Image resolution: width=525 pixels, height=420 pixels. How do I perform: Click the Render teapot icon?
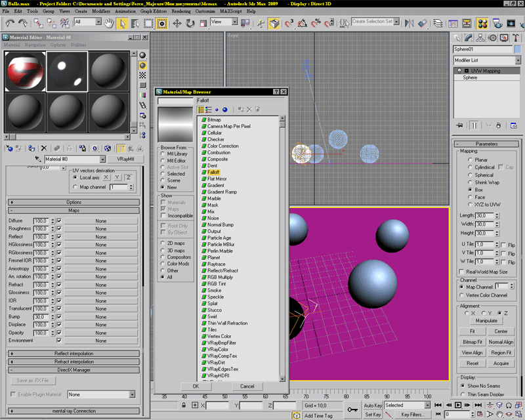click(498, 24)
